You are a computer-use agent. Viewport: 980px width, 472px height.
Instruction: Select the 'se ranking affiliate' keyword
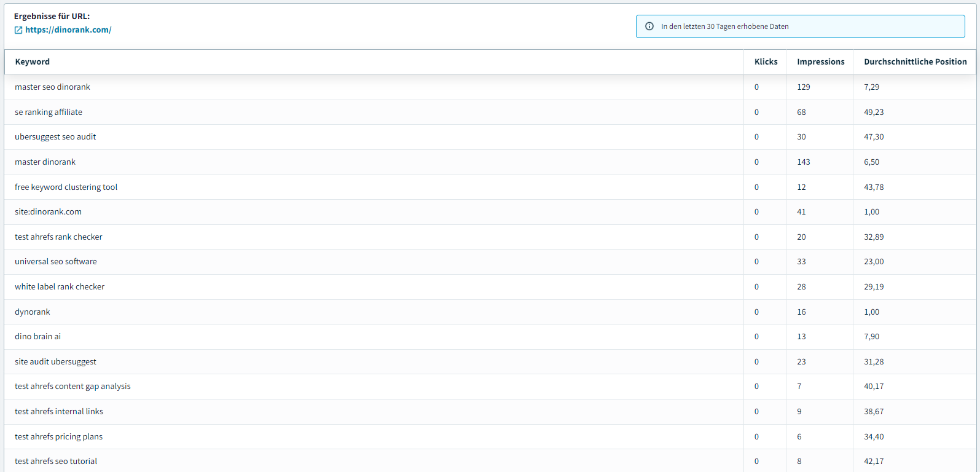[x=49, y=112]
